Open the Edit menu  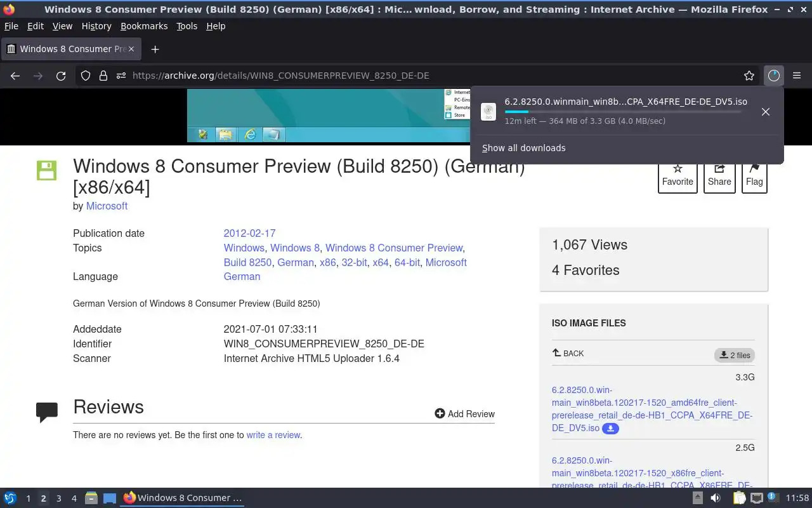coord(36,26)
